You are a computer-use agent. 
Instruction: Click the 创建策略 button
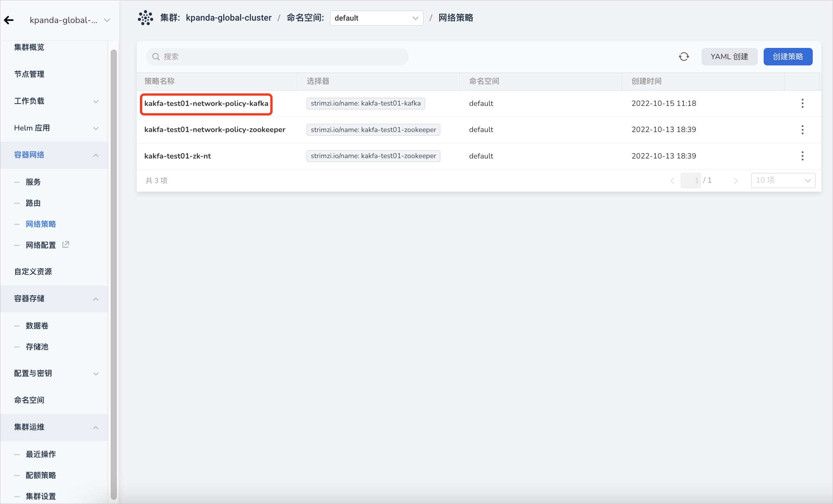[788, 57]
